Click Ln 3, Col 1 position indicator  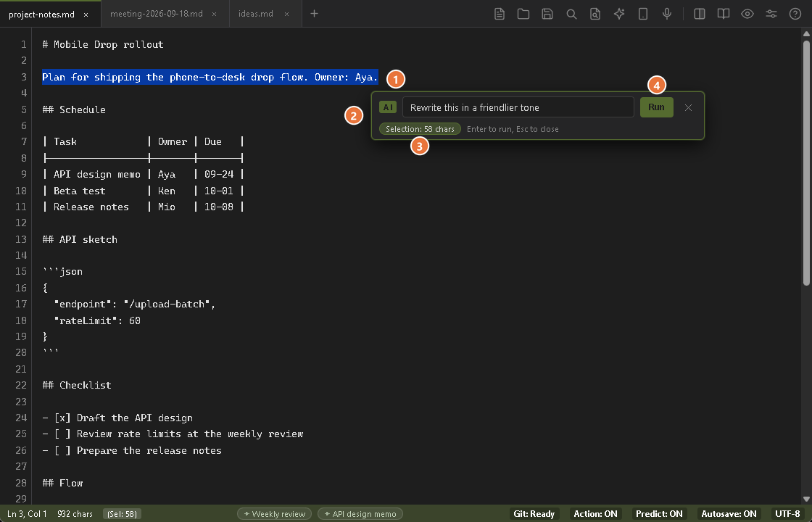click(27, 514)
